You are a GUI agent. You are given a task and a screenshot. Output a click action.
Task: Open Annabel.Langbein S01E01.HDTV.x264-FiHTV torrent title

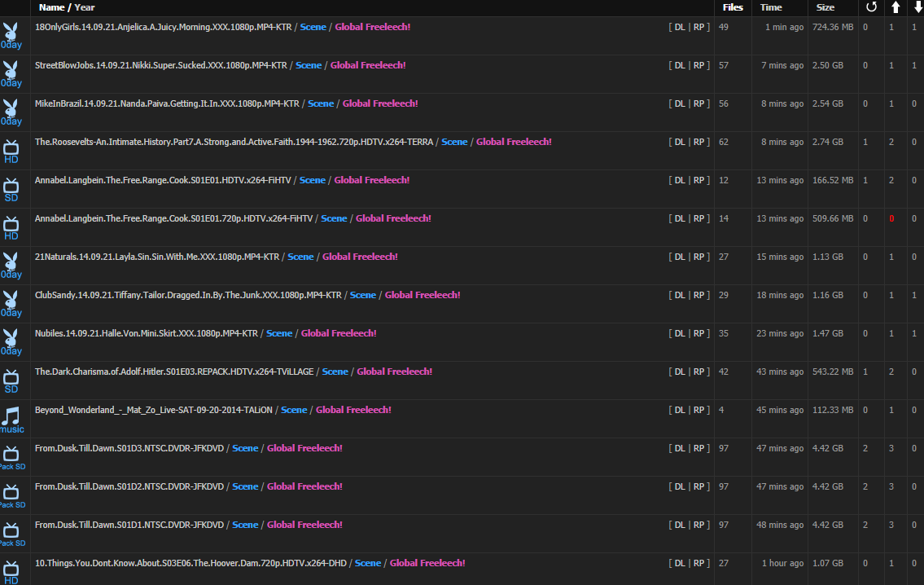[x=163, y=180]
